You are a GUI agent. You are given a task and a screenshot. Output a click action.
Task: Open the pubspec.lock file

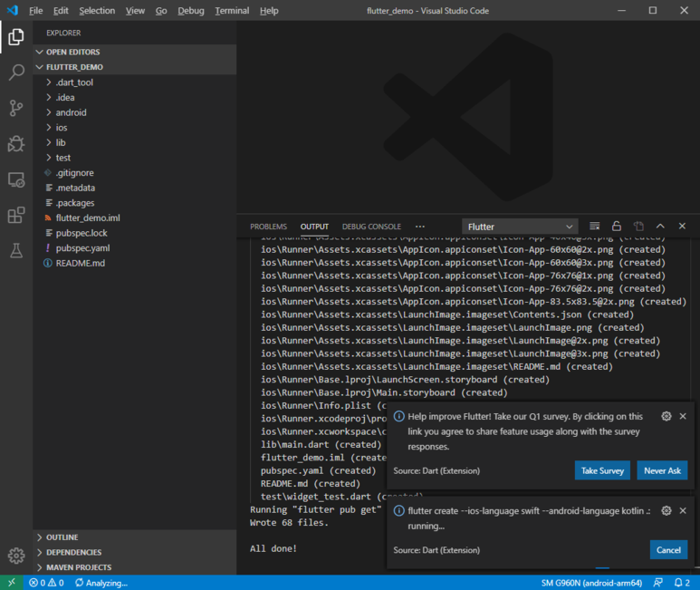135,233
